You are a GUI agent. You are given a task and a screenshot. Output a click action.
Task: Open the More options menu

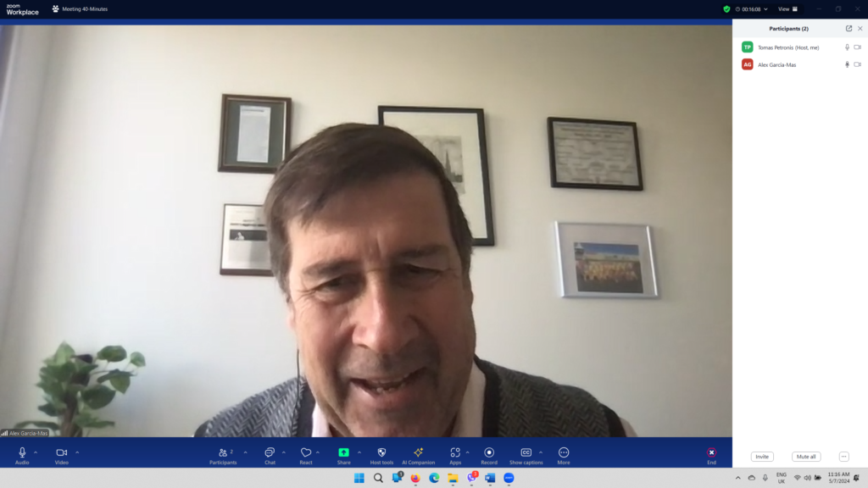point(564,453)
